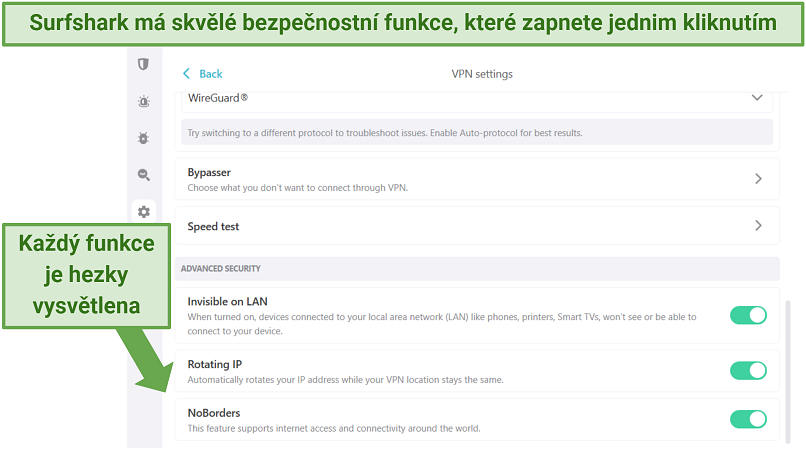Screen dimensions: 806x450
Task: Click 'Automatically rotates your IP address' description
Action: [x=345, y=380]
